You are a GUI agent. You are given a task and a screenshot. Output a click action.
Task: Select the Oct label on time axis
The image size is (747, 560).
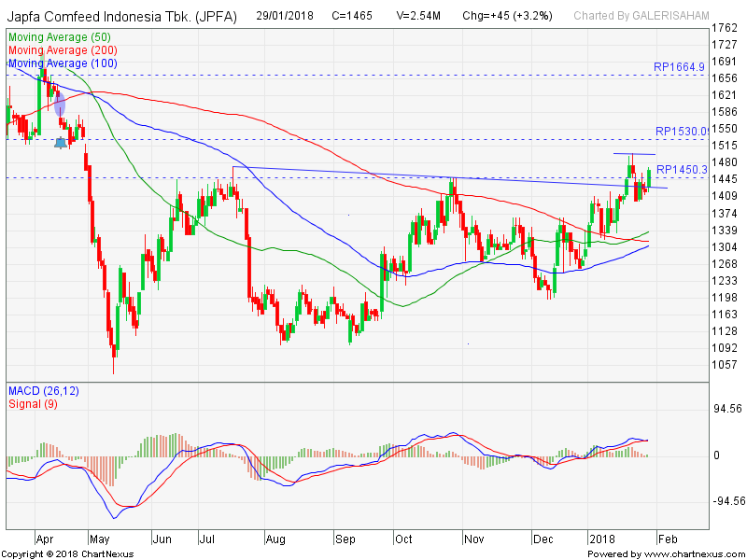pos(403,539)
